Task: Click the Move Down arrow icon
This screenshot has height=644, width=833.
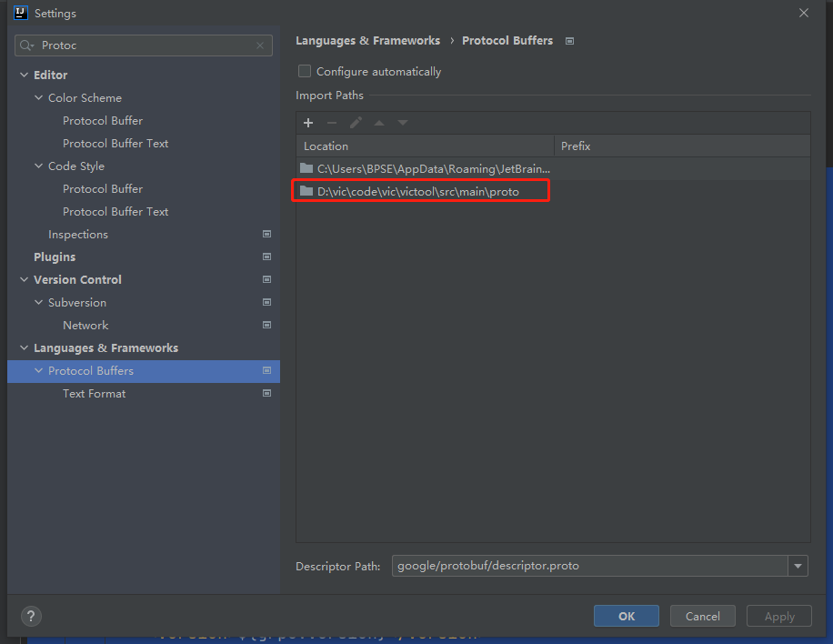Action: 403,124
